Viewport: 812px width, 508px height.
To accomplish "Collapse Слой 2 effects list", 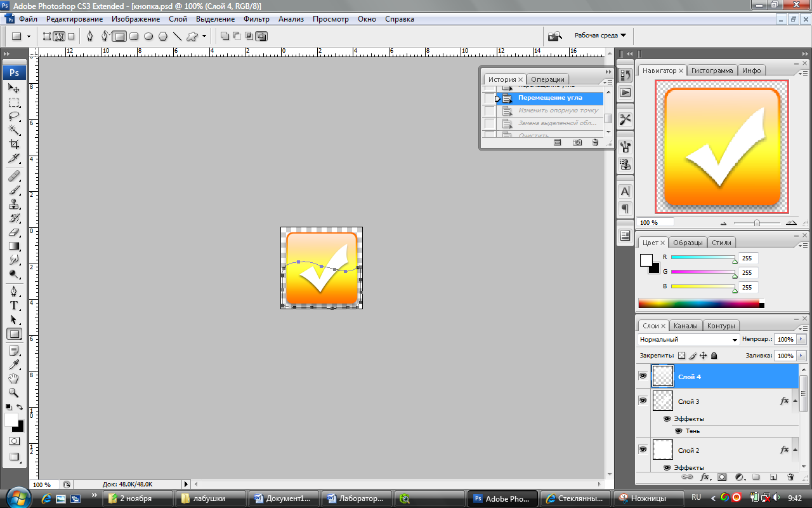I will coord(794,450).
